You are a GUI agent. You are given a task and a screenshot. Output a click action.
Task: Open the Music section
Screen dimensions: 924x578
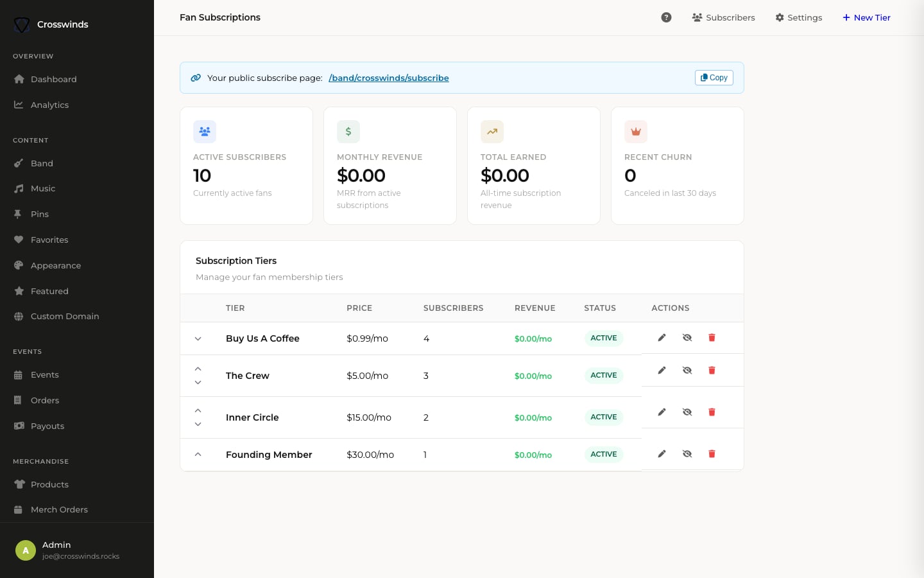click(77, 188)
